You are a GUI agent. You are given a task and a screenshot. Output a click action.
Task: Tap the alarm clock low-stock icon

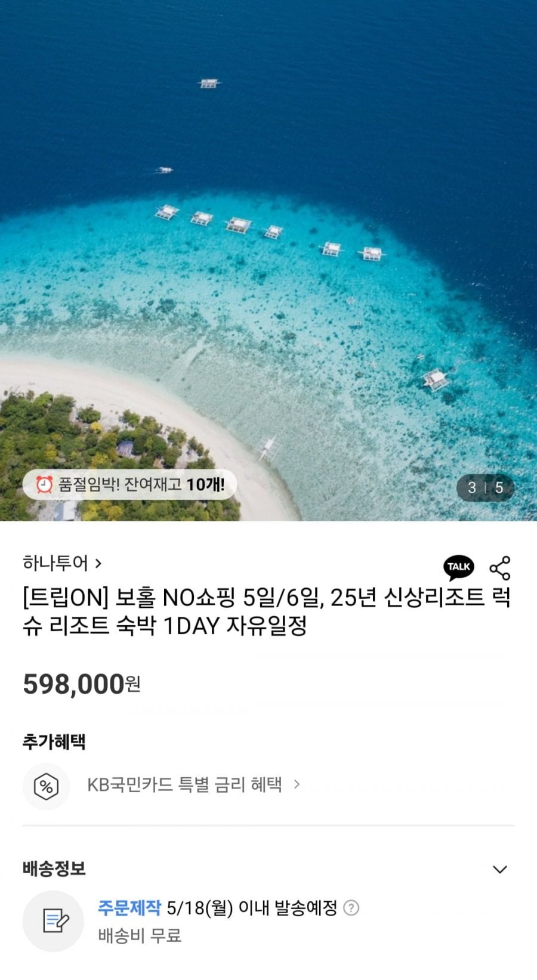coord(44,484)
